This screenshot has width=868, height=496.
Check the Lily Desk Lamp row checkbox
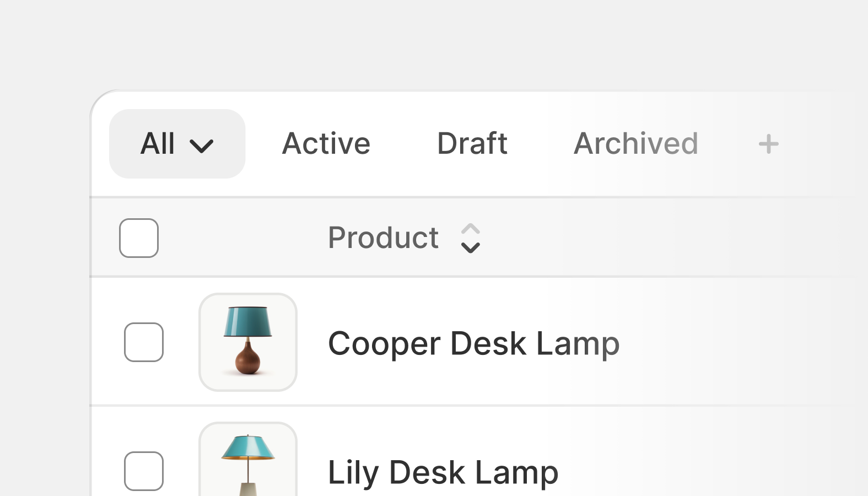click(144, 471)
